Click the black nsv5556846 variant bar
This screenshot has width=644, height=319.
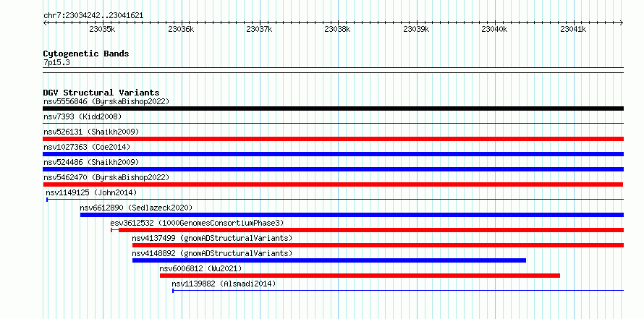(333, 109)
